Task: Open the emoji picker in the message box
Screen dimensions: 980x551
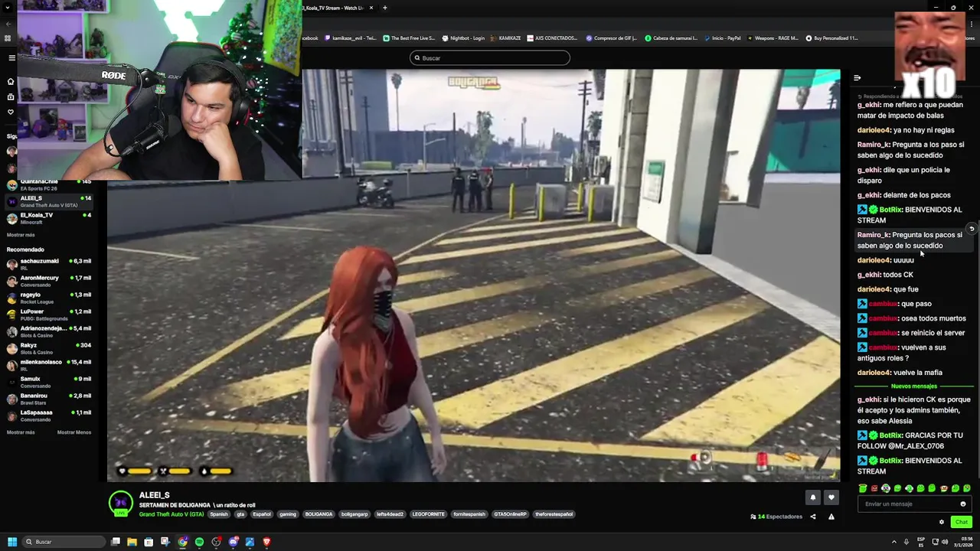Action: coord(963,504)
